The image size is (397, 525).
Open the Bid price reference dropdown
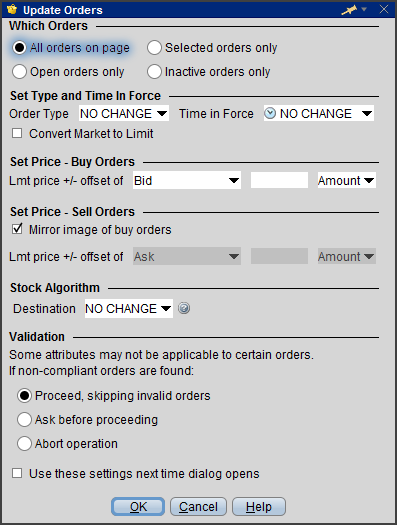tap(187, 180)
